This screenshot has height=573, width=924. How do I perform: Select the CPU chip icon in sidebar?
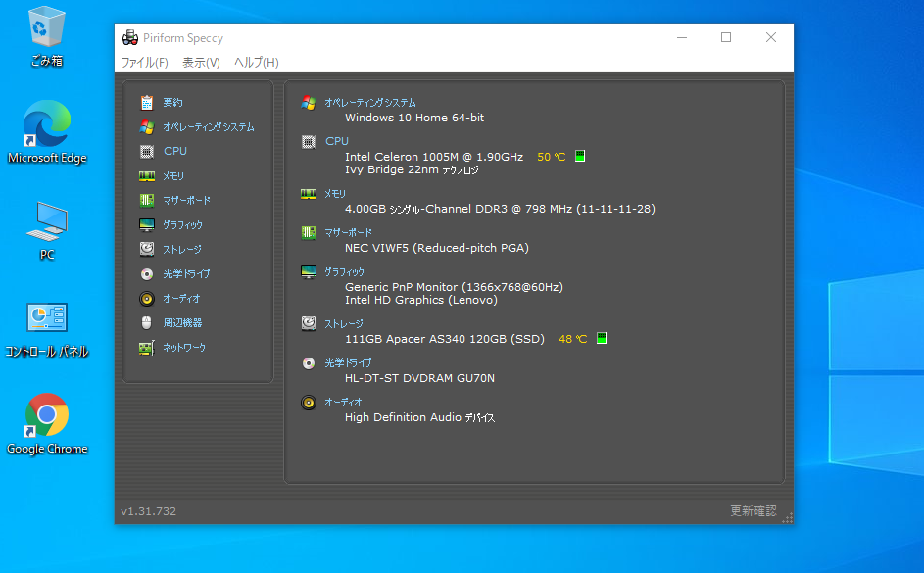[147, 152]
